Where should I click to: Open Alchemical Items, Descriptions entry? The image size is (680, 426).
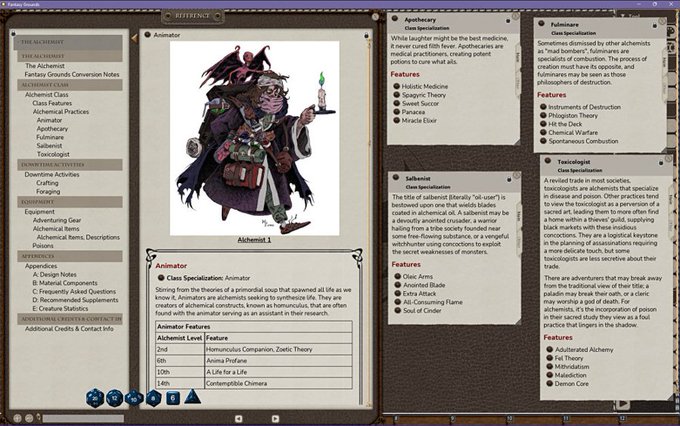coord(78,237)
